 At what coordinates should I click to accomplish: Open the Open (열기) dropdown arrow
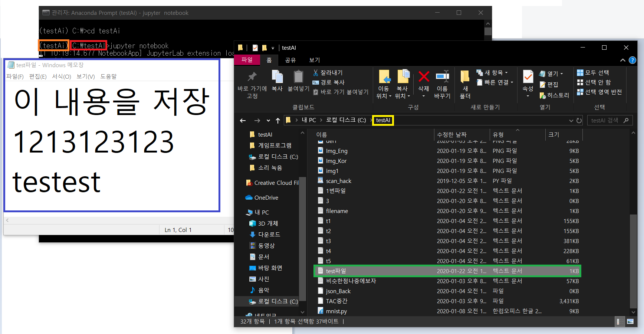pyautogui.click(x=562, y=74)
